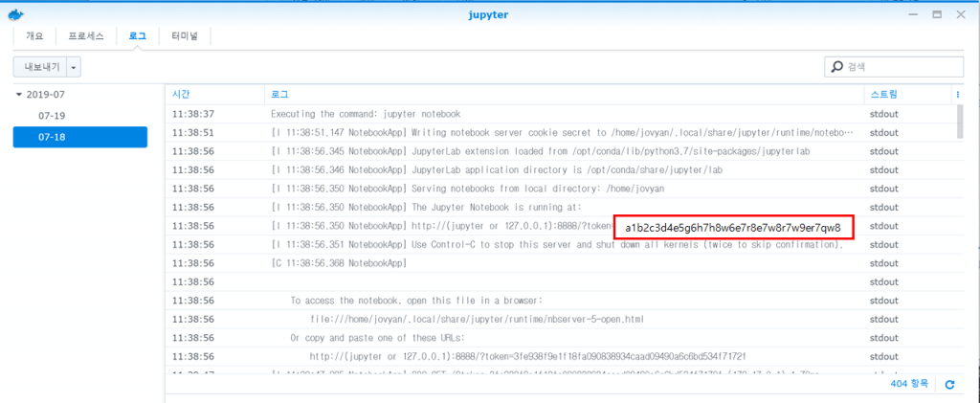The image size is (980, 403).
Task: Close the jupyter window
Action: [961, 14]
